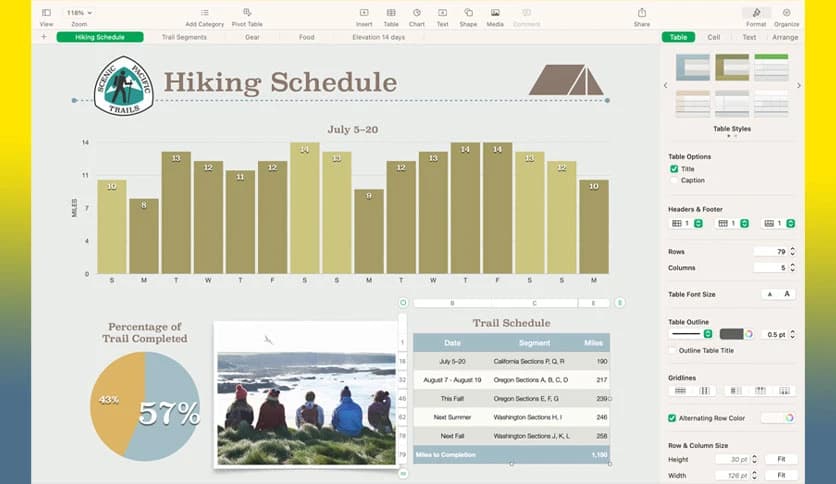The image size is (836, 484).
Task: Click the header row gridlines button
Action: click(760, 391)
